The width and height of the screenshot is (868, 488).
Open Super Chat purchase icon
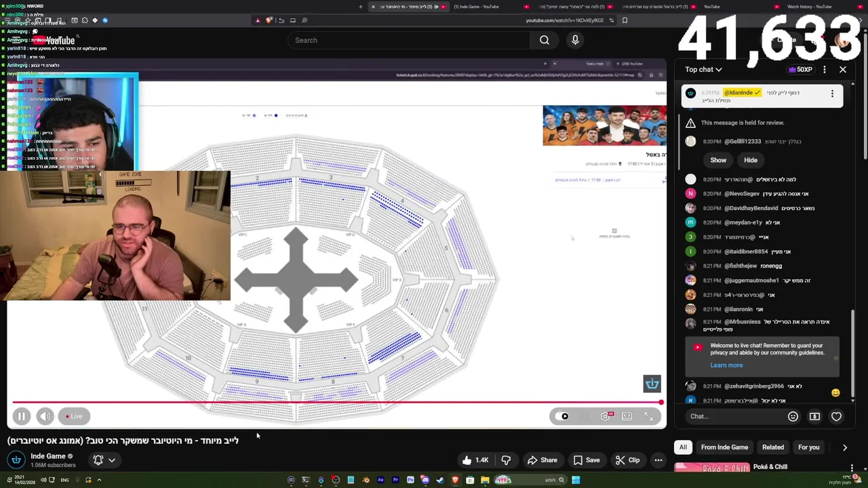(814, 416)
